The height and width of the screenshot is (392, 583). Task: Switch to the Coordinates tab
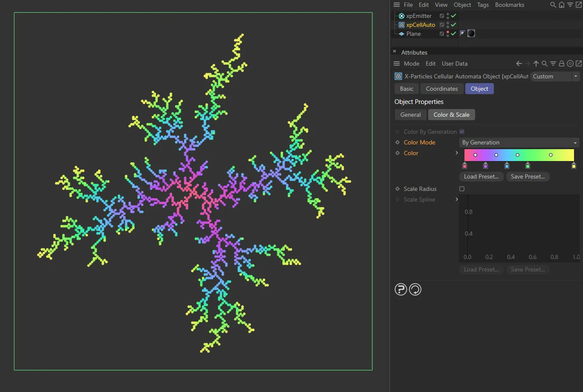coord(441,89)
